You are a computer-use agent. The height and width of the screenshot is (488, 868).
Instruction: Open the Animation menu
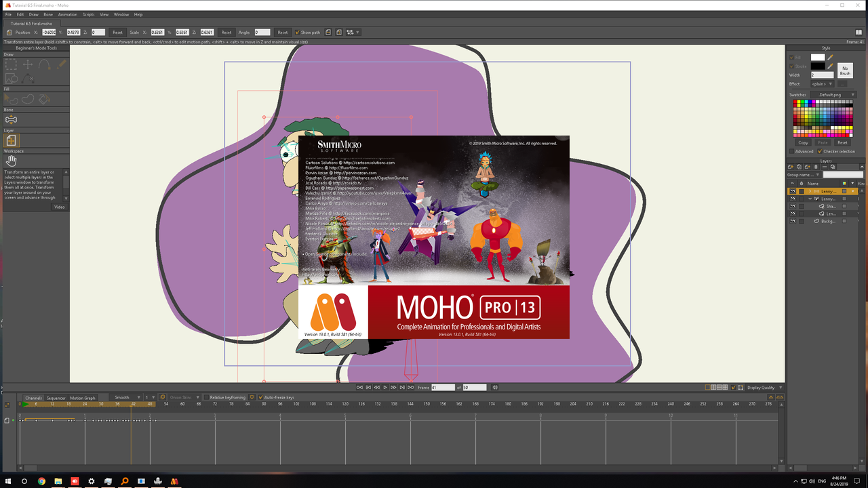click(67, 14)
